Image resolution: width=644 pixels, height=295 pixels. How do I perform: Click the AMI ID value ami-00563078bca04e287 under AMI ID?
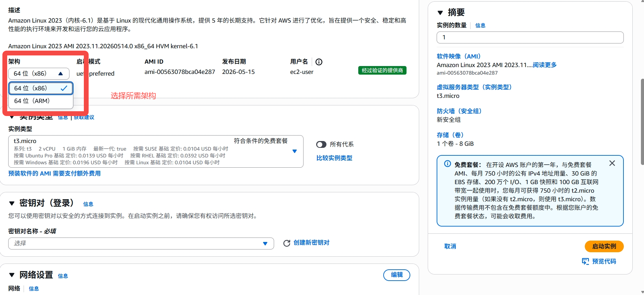(180, 72)
